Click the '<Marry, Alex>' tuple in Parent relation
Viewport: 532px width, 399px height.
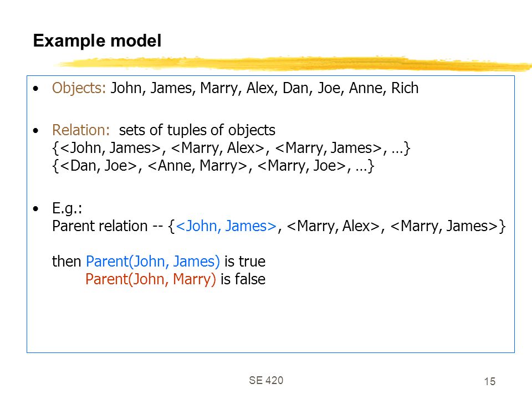[x=333, y=226]
